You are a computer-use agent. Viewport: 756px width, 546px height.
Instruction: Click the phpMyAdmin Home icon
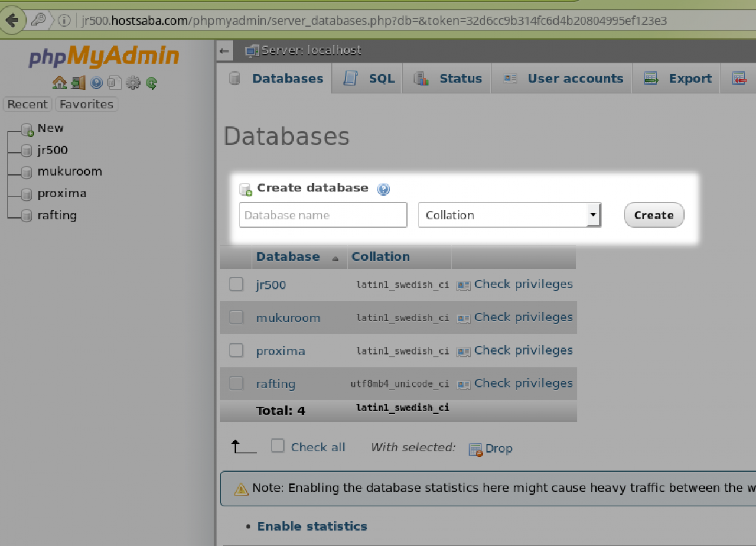click(x=59, y=83)
